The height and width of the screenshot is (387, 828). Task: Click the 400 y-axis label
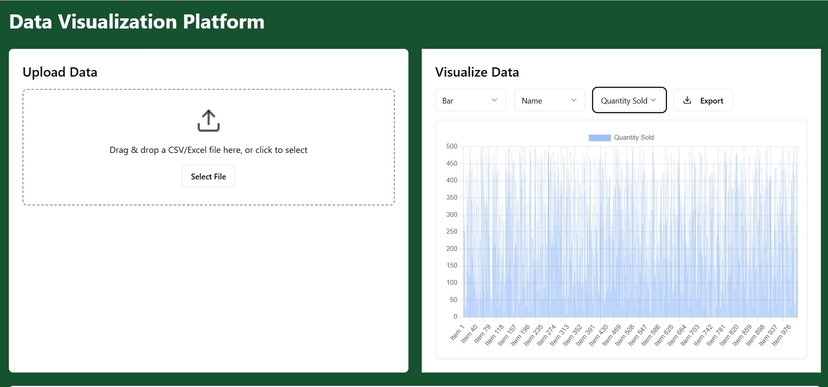coord(451,181)
